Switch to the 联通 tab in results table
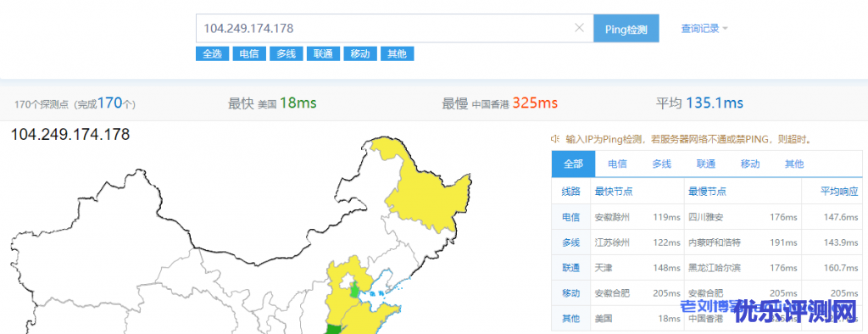 [706, 164]
